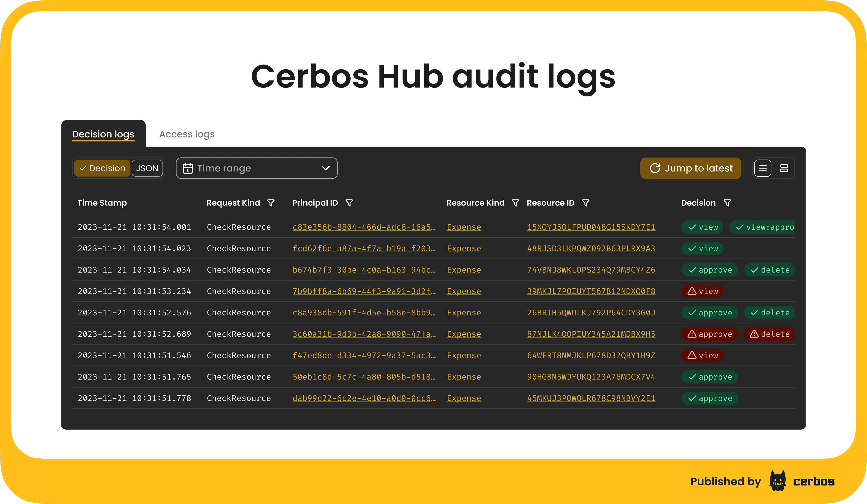867x504 pixels.
Task: Switch logs to expanded row view
Action: (784, 168)
